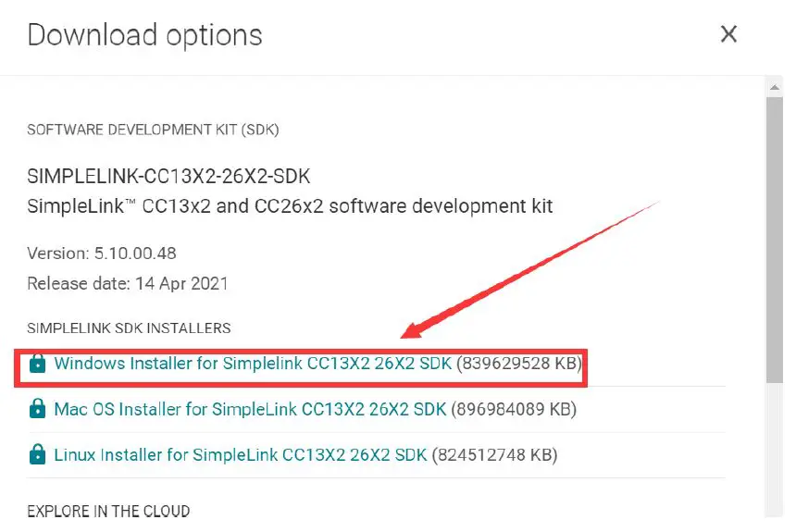Click the Version 5.10.00.48 text
This screenshot has width=796, height=532.
coord(102,254)
